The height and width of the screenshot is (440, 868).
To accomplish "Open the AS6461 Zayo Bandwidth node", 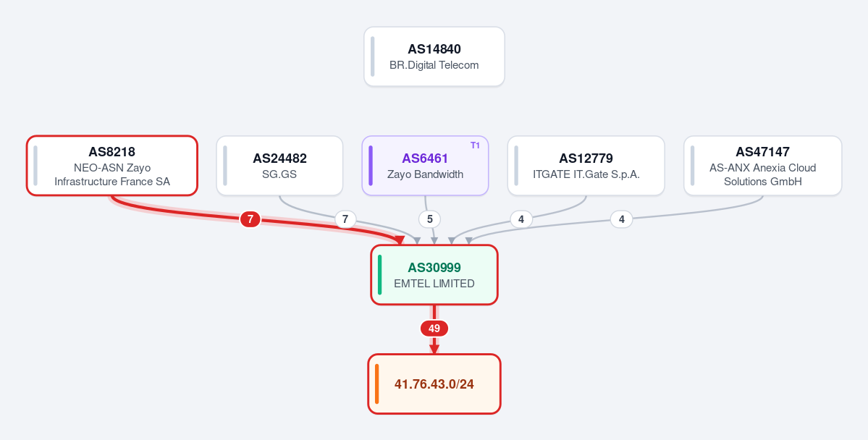I will coord(425,166).
